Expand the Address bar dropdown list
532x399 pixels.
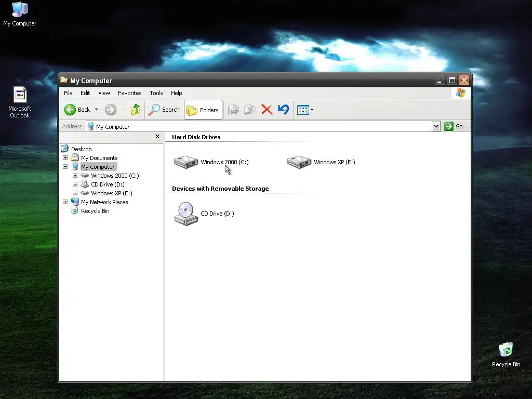tap(436, 127)
